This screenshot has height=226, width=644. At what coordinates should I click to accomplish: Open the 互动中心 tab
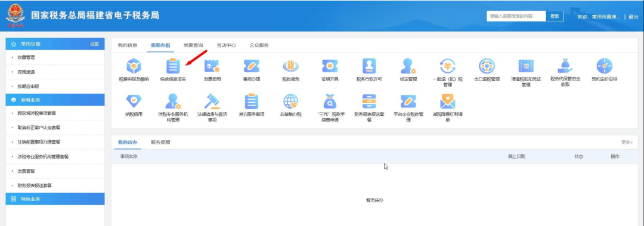click(x=227, y=45)
